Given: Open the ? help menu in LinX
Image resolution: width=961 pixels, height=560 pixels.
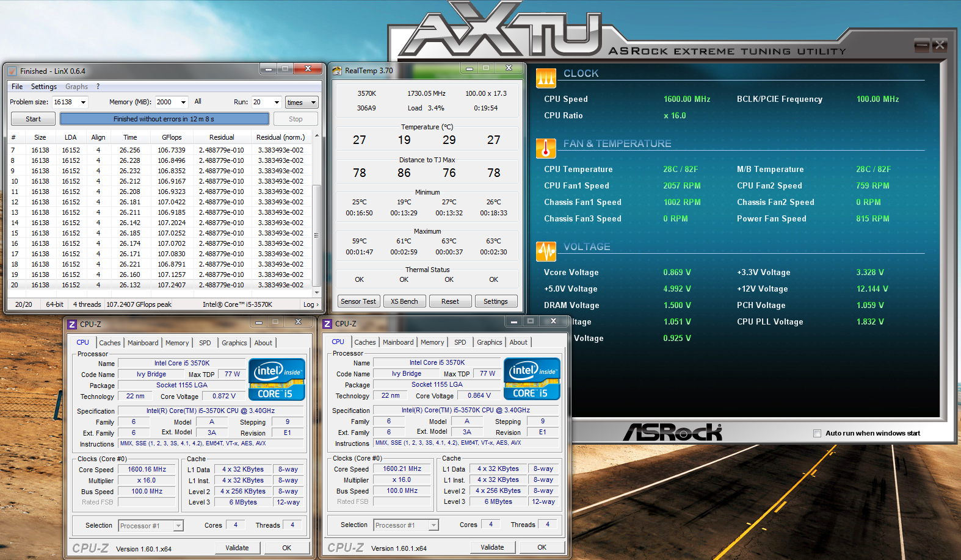Looking at the screenshot, I should click(x=98, y=87).
